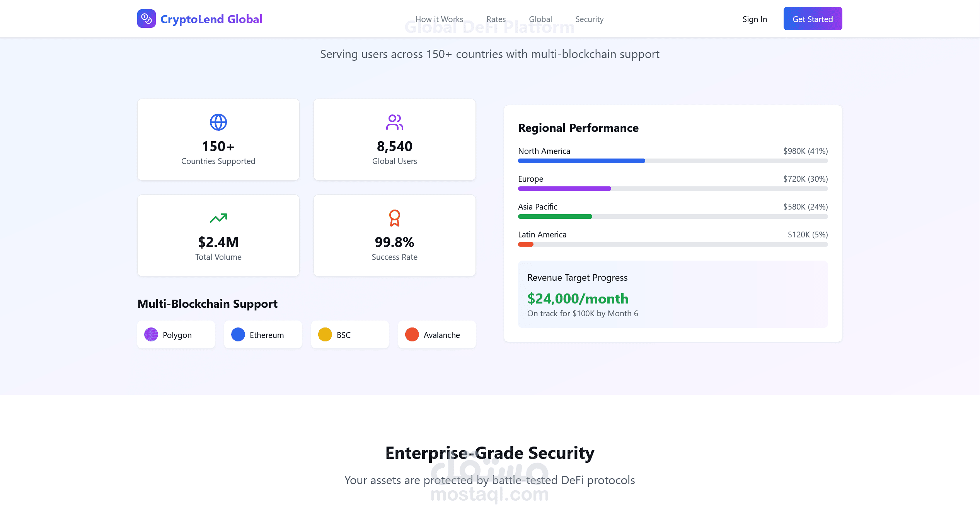This screenshot has height=515, width=980.
Task: Click the Latin America region label
Action: [x=542, y=234]
